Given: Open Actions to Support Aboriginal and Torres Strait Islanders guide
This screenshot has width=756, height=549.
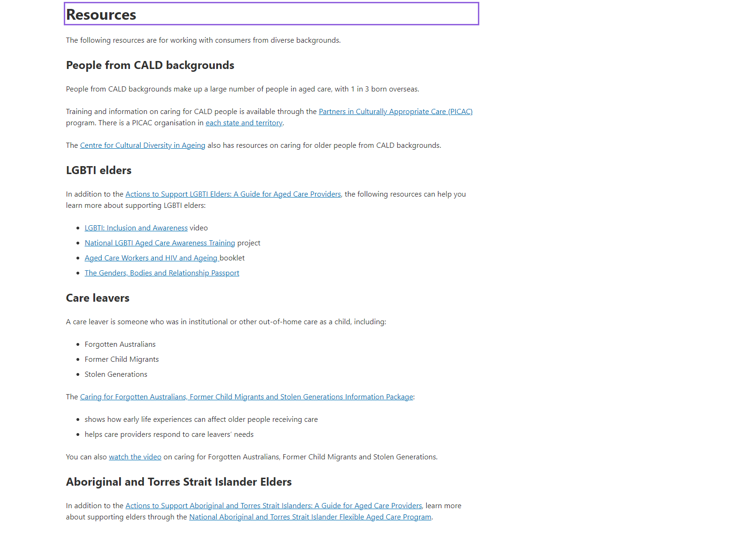Looking at the screenshot, I should (273, 506).
